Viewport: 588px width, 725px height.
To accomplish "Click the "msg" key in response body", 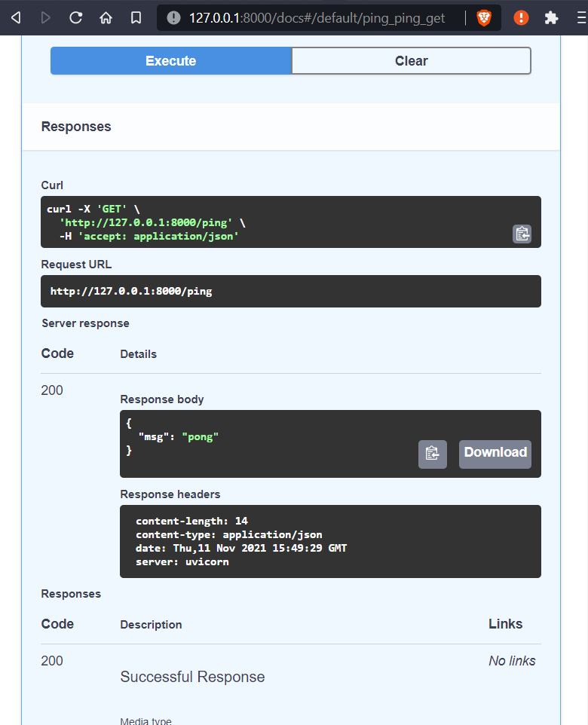I will 154,437.
